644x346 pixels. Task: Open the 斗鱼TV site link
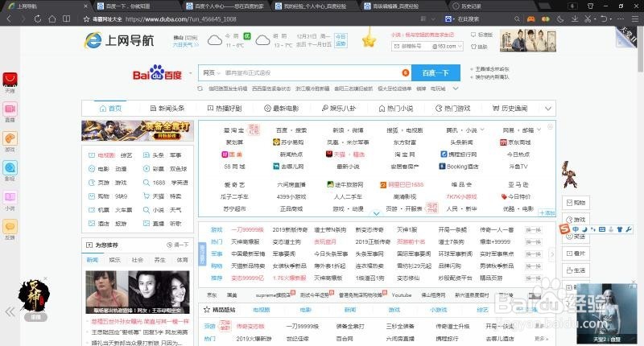coord(518,167)
